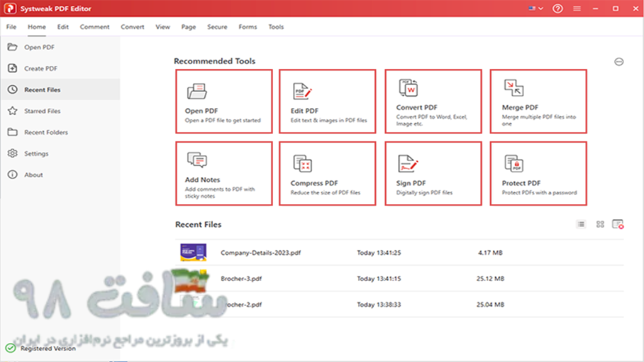644x362 pixels.
Task: Launch the Edit PDF tool card
Action: click(x=327, y=101)
